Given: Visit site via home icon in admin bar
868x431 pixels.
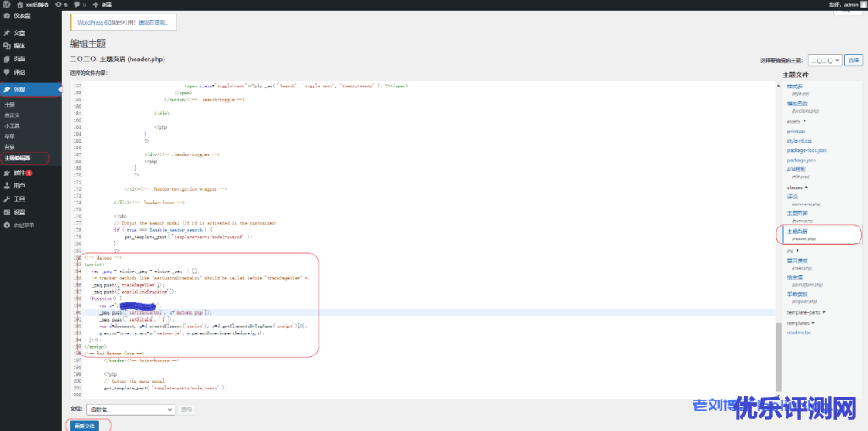Looking at the screenshot, I should tap(20, 4).
